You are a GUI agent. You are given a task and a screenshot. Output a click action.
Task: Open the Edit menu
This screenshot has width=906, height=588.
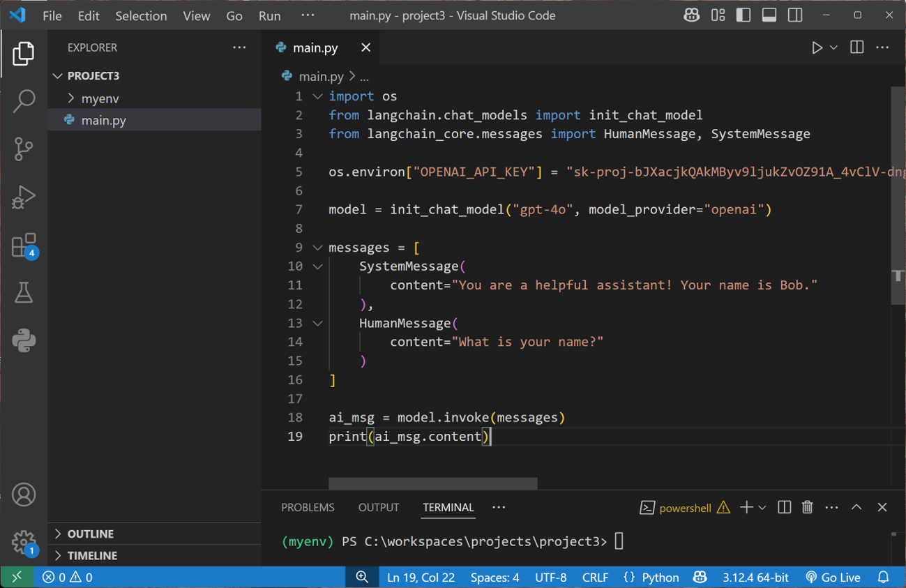pos(89,15)
